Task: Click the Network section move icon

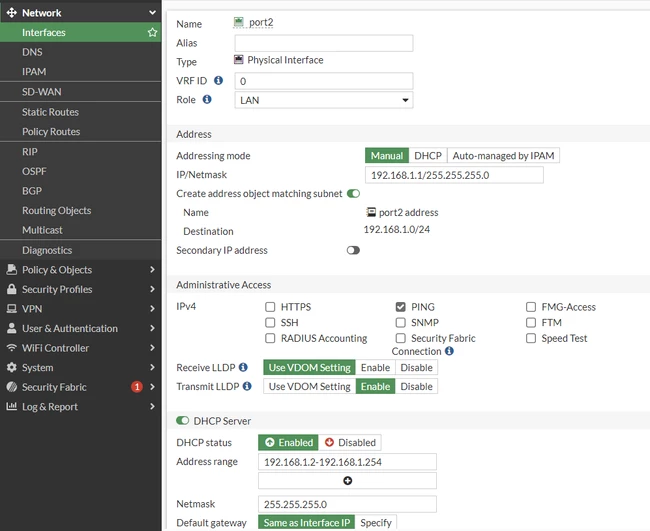Action: tap(12, 12)
